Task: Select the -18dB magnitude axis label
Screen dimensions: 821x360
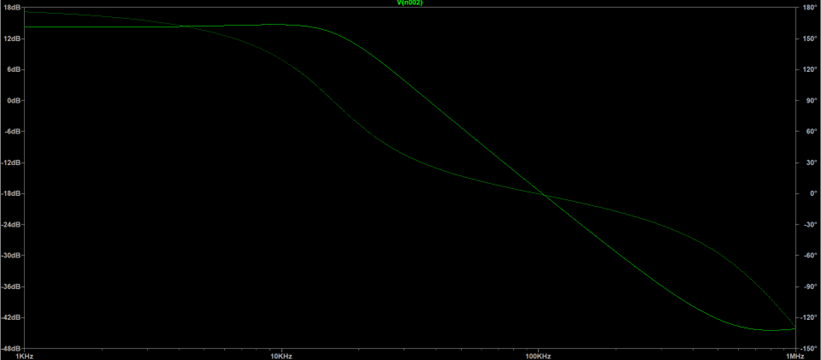Action: (x=12, y=194)
